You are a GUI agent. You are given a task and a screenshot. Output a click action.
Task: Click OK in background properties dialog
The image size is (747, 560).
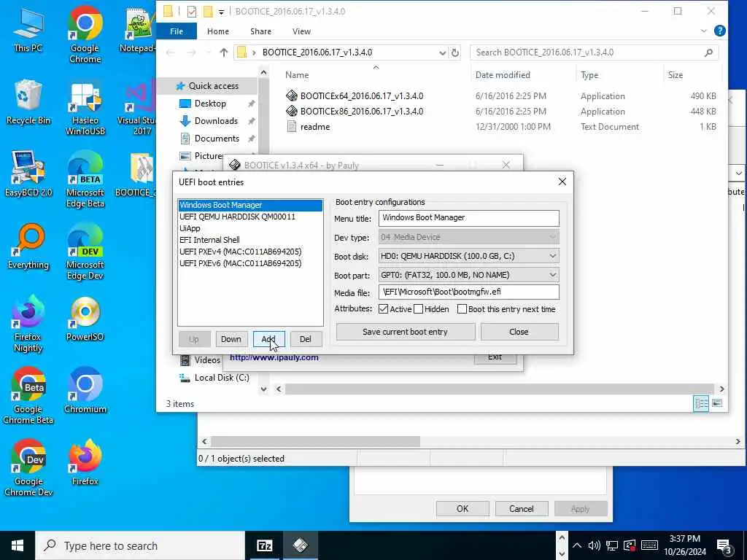tap(462, 508)
